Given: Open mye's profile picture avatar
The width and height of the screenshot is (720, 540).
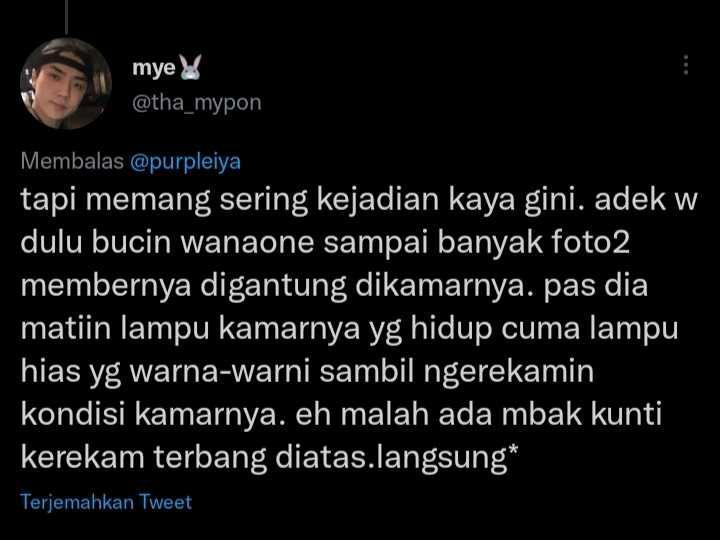Looking at the screenshot, I should click(66, 84).
